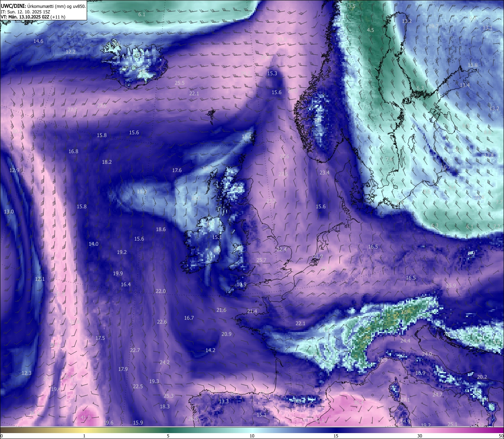This screenshot has width=504, height=439.
Task: Click the 21.4 value near Brittany
Action: (252, 311)
